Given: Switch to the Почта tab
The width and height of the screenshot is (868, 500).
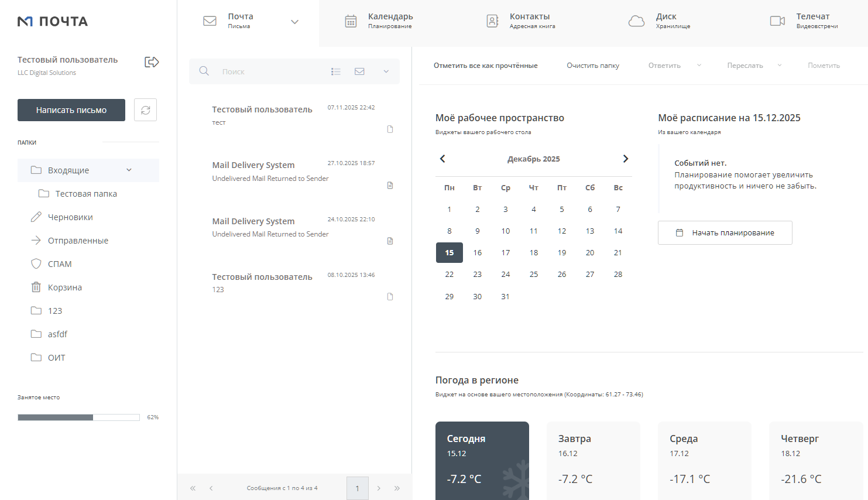Looking at the screenshot, I should point(248,23).
